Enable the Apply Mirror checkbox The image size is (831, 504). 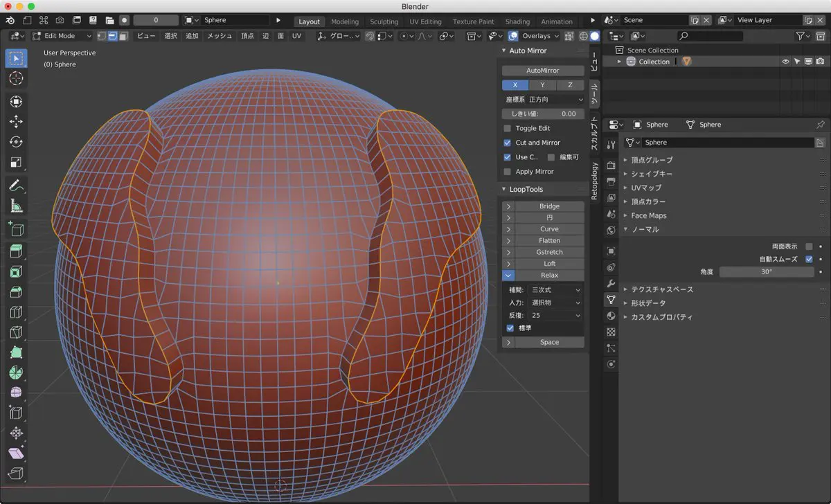(x=508, y=172)
